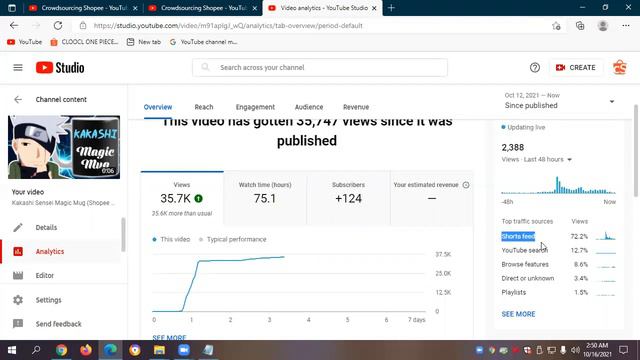Reload the page with refresh icon

pyautogui.click(x=58, y=25)
